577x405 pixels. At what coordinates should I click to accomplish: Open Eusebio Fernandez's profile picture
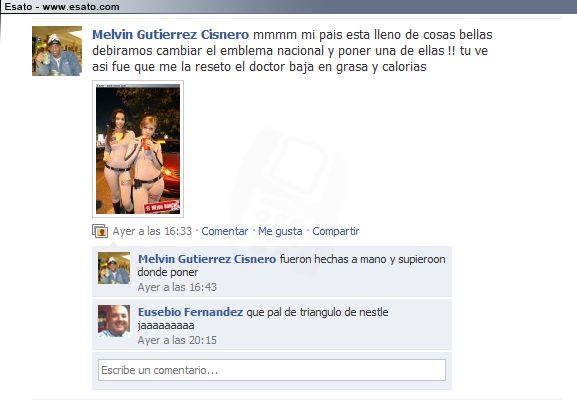click(114, 321)
